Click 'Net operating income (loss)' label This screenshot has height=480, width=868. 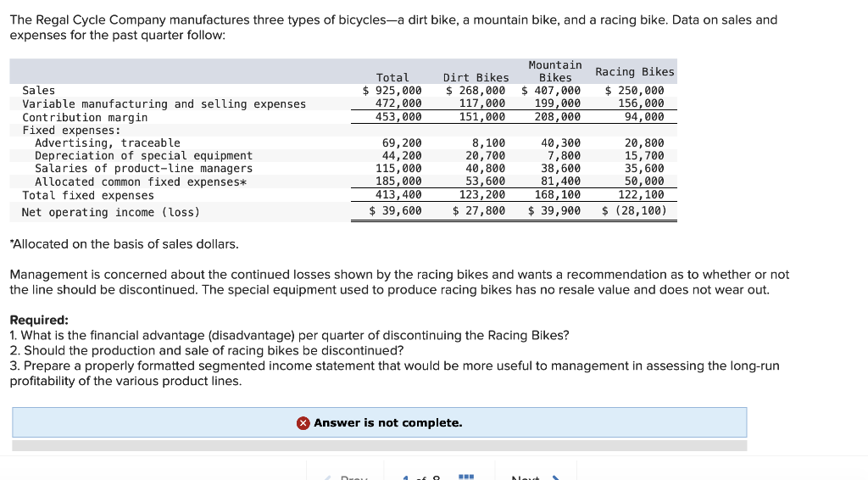click(x=111, y=212)
